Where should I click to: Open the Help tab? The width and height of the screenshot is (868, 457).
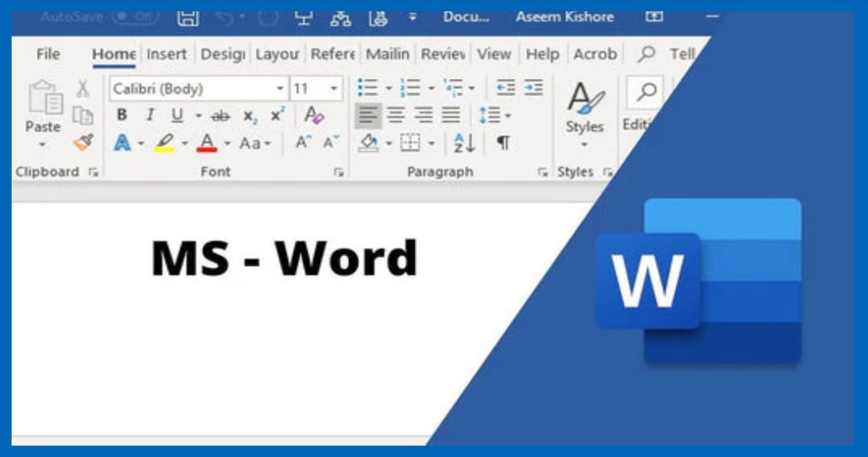tap(543, 54)
